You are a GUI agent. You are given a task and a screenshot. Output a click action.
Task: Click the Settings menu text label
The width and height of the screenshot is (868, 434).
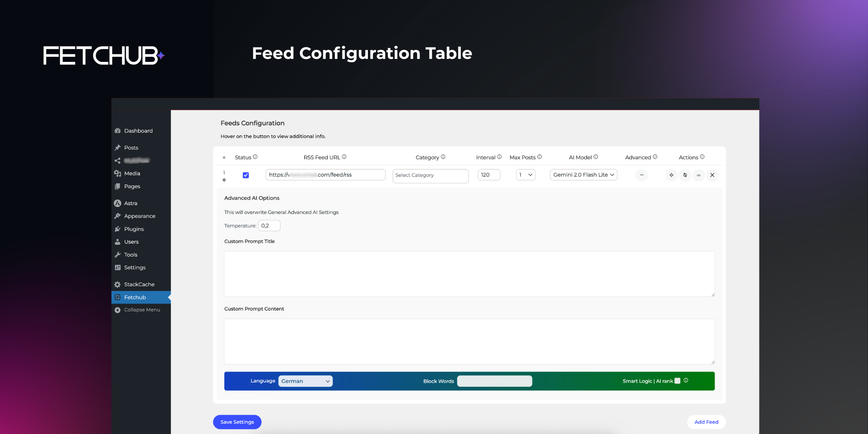(x=135, y=267)
